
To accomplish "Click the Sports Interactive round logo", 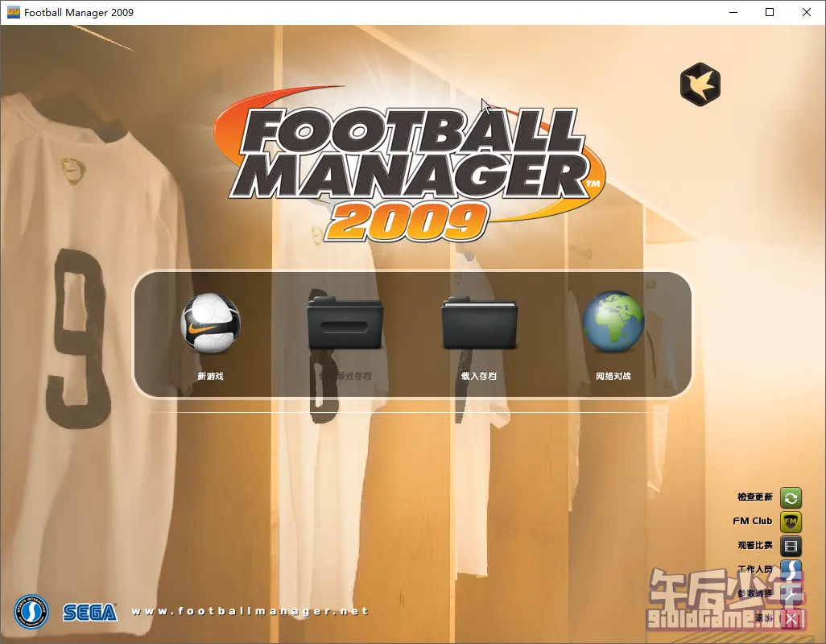I will (x=31, y=612).
